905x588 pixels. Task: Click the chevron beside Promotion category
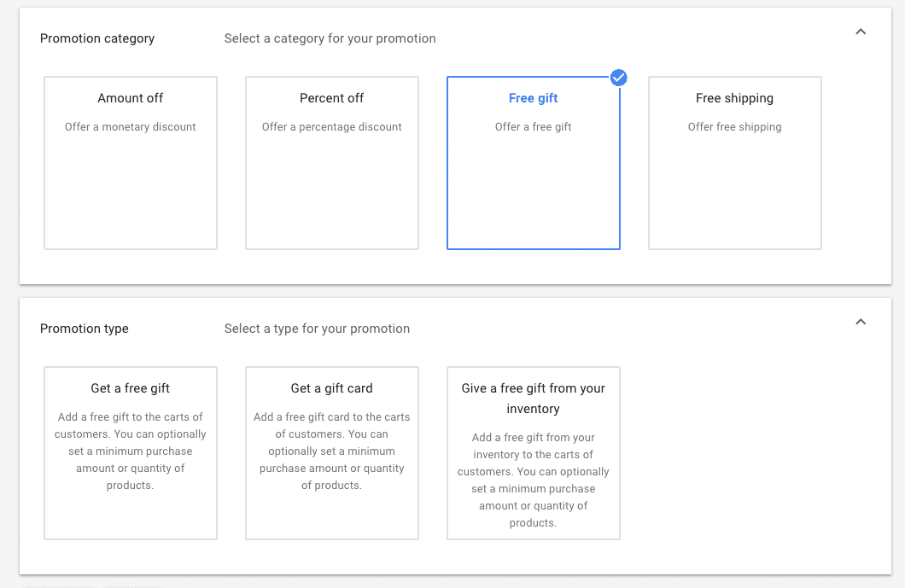coord(861,31)
